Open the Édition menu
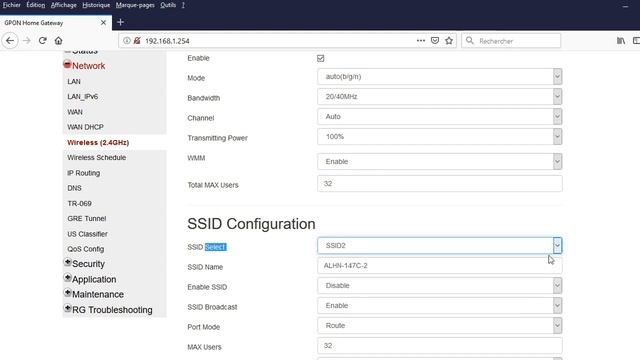Screen dimensions: 640x360 click(x=36, y=5)
